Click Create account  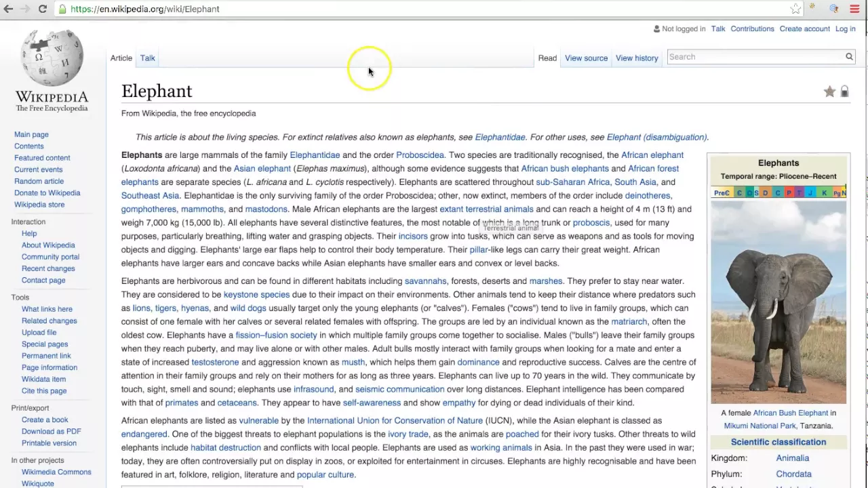804,28
